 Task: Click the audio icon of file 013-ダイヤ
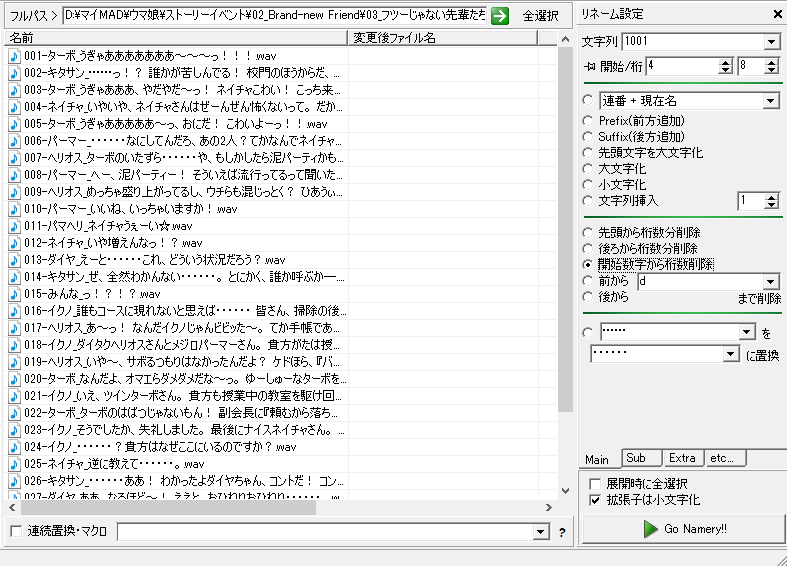click(14, 260)
